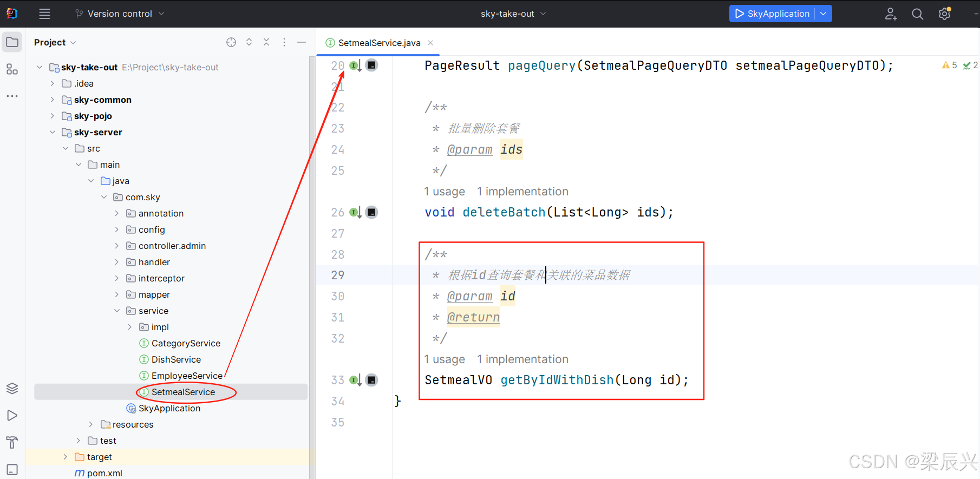
Task: Click implementation gutter icon on line 26
Action: pos(355,212)
